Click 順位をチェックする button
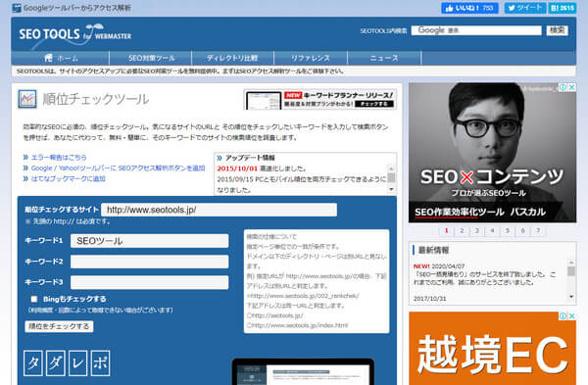This screenshot has height=385, width=588. [x=59, y=326]
